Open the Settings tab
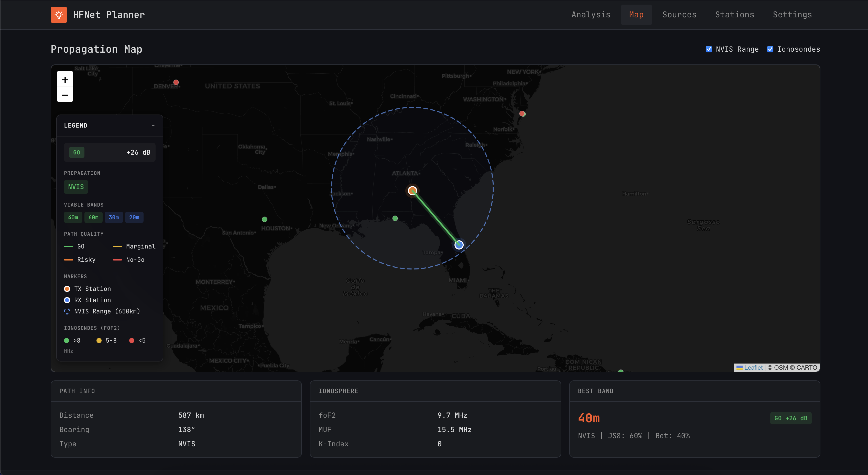The image size is (868, 475). (792, 15)
